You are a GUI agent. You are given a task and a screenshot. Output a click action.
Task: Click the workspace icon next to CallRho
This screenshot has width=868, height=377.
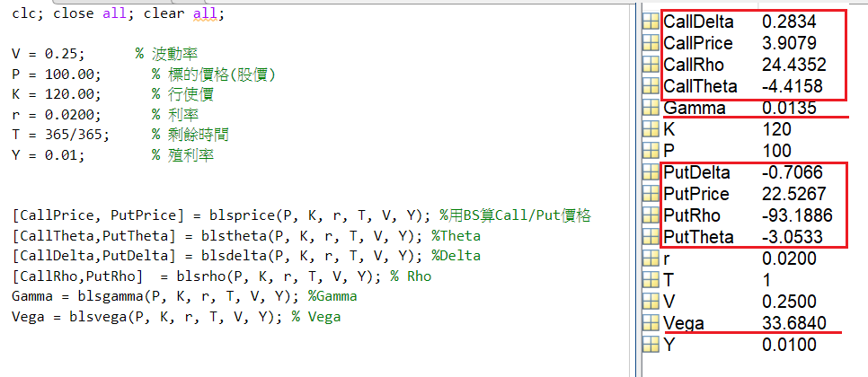click(651, 65)
